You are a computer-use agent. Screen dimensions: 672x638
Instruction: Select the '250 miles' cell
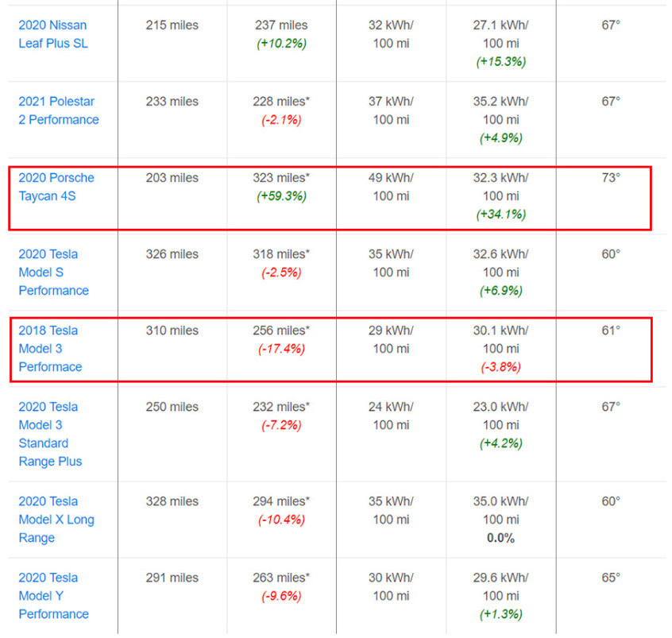coord(172,407)
